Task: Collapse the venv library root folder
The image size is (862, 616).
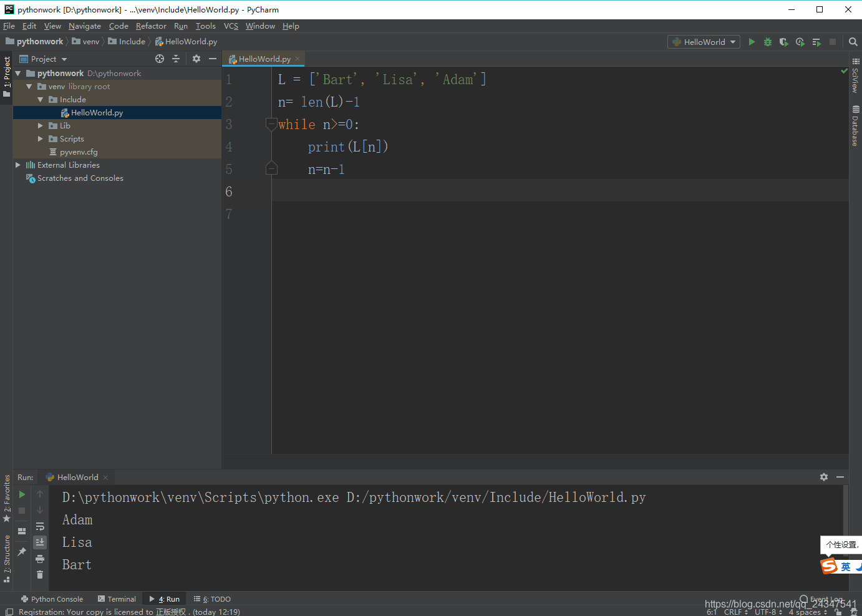Action: point(29,87)
